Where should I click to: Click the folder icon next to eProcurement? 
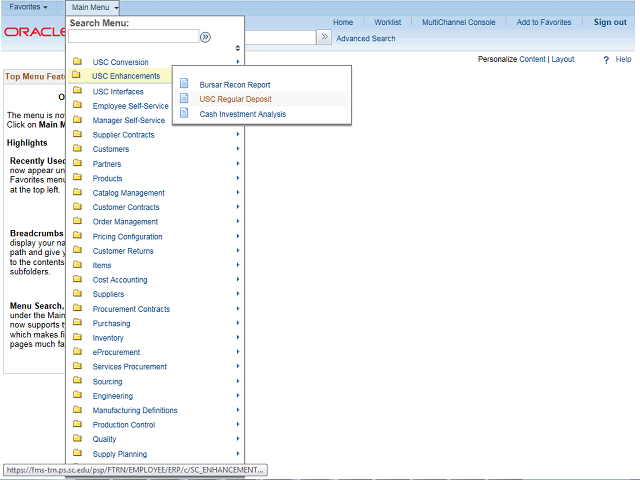pyautogui.click(x=78, y=351)
